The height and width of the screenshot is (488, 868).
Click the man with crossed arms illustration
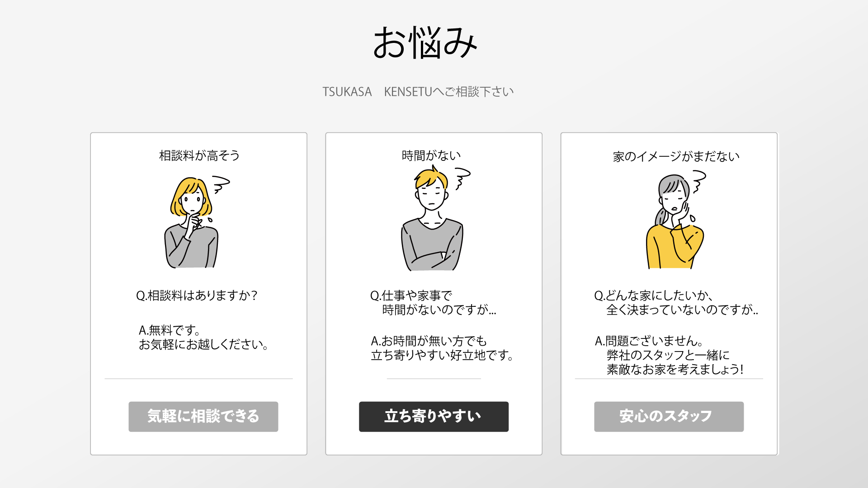432,218
